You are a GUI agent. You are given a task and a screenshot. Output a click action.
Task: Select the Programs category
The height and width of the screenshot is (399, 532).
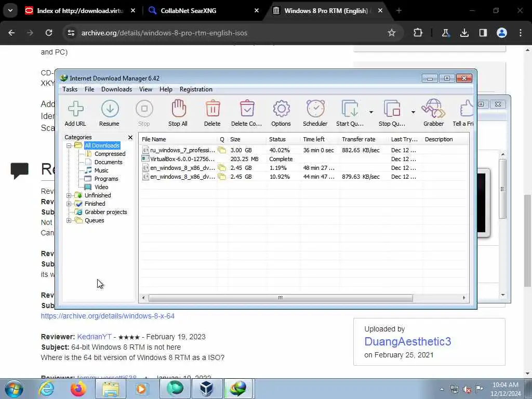(x=106, y=179)
